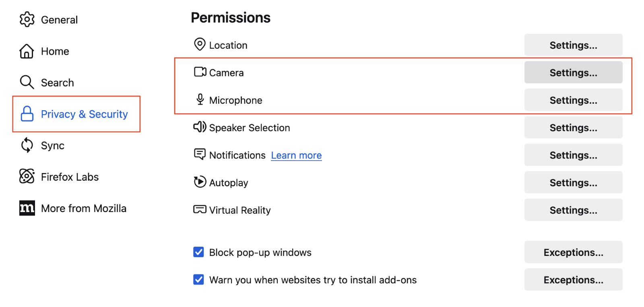
Task: Click the General gear icon
Action: tap(27, 19)
